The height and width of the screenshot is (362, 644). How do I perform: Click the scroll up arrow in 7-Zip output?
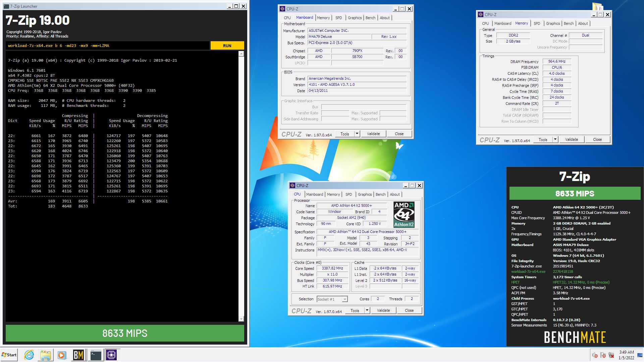pos(241,54)
